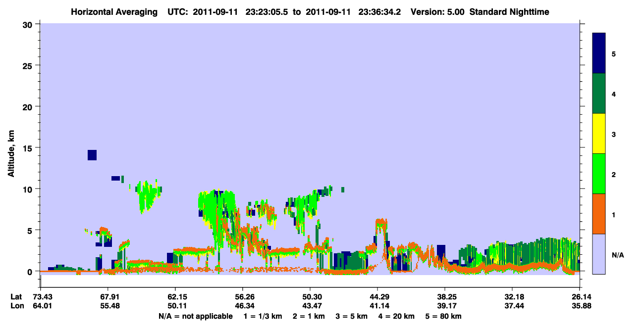Click the yellow colorbar segment labeled 3
The height and width of the screenshot is (330, 644).
pyautogui.click(x=599, y=134)
